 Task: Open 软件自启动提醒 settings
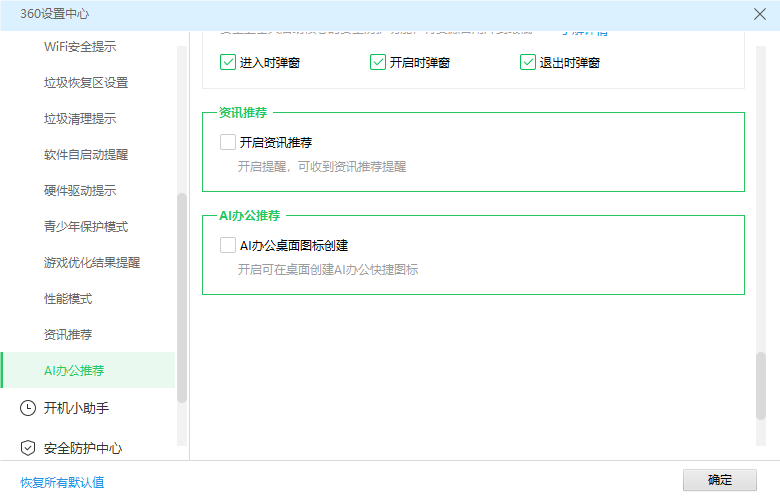[x=86, y=155]
